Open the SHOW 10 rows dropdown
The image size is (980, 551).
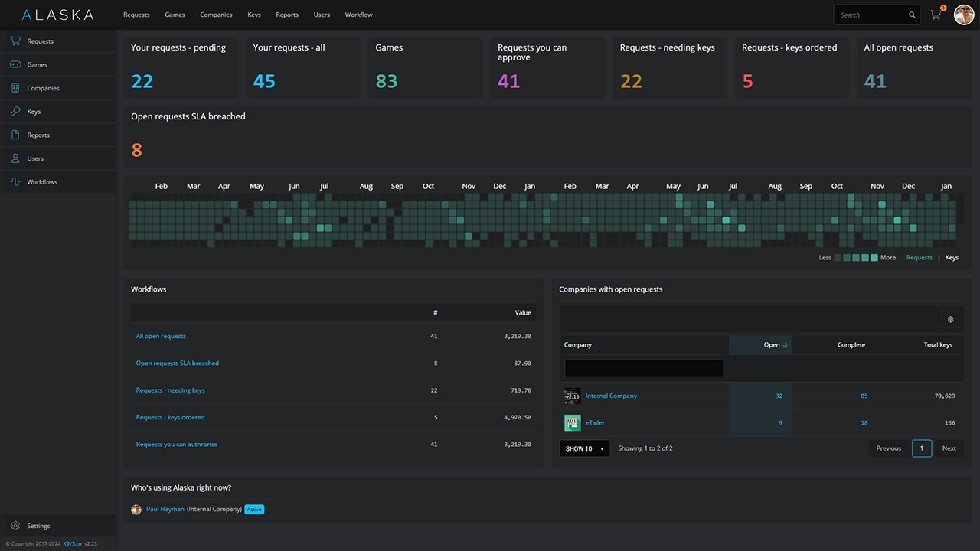585,448
